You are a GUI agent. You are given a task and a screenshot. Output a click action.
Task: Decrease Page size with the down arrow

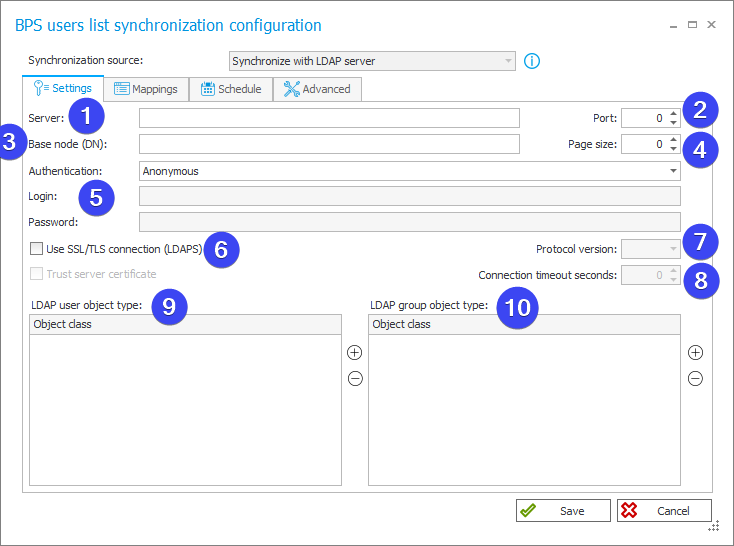pyautogui.click(x=673, y=148)
